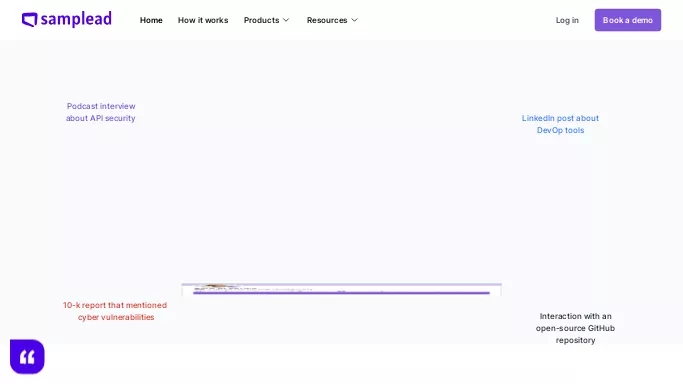Viewport: 683px width, 384px height.
Task: Click the Book a demo button
Action: (x=628, y=20)
